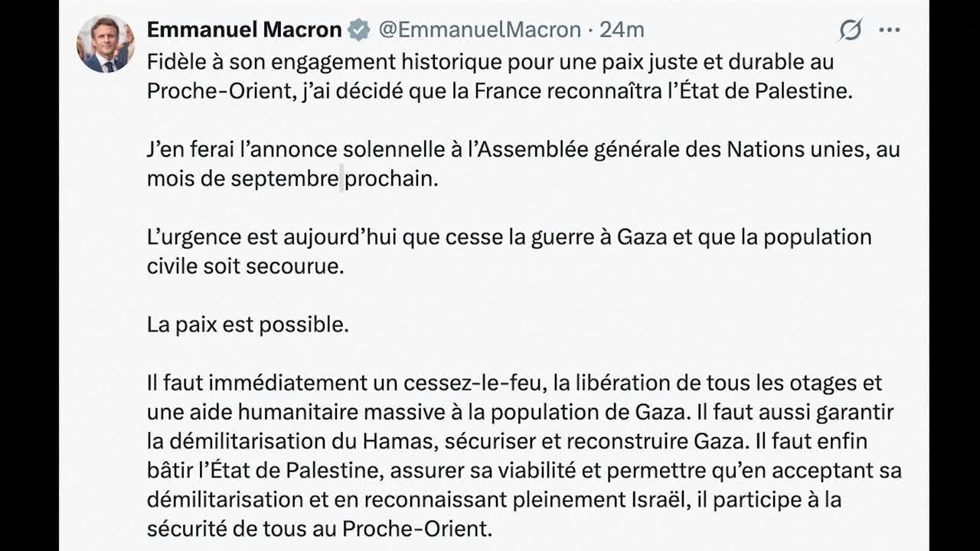
Task: Click the paragraph beginning "L'urgence est aujourd'hui"
Action: click(509, 251)
